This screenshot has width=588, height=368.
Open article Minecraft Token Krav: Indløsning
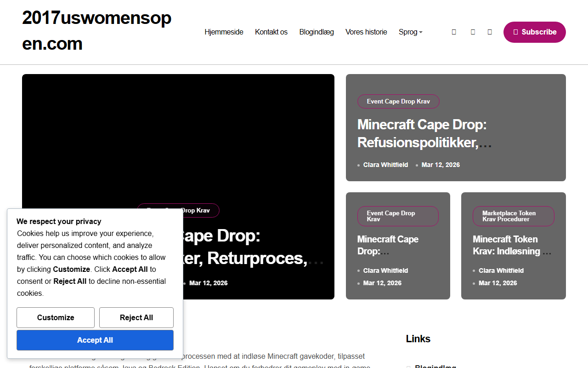(512, 245)
